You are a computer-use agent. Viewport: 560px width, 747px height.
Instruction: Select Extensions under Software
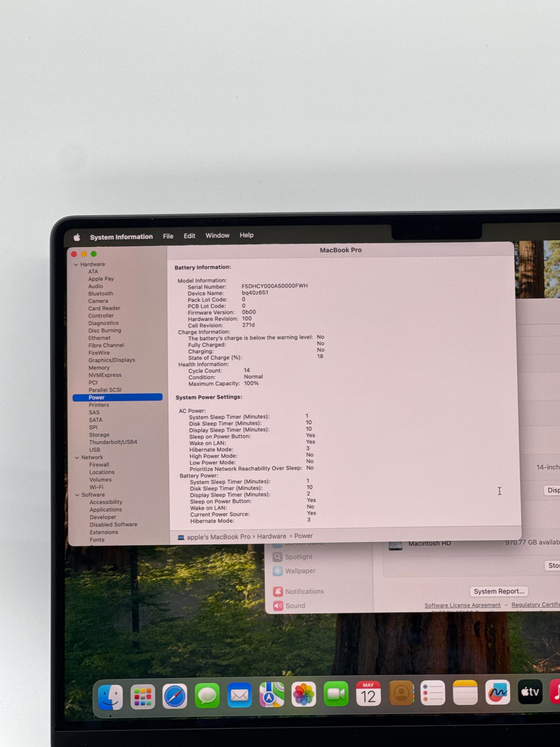tap(104, 533)
